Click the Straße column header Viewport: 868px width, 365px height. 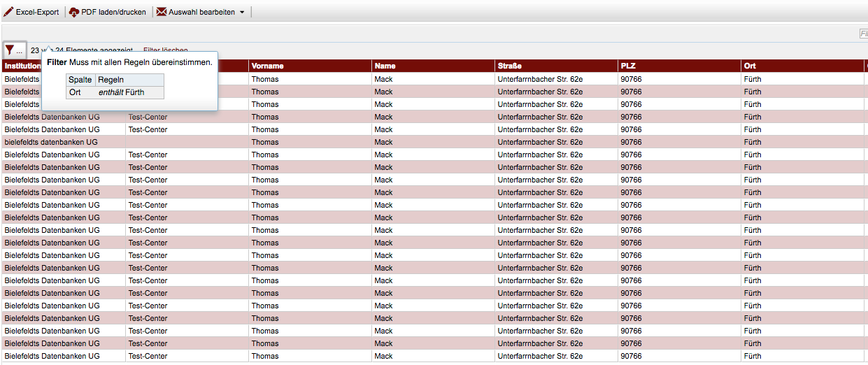508,66
